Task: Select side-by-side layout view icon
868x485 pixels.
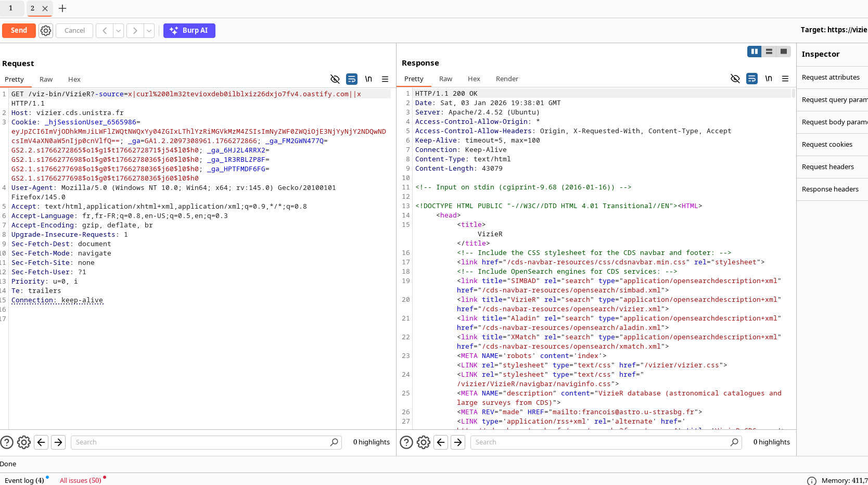Action: pyautogui.click(x=754, y=52)
